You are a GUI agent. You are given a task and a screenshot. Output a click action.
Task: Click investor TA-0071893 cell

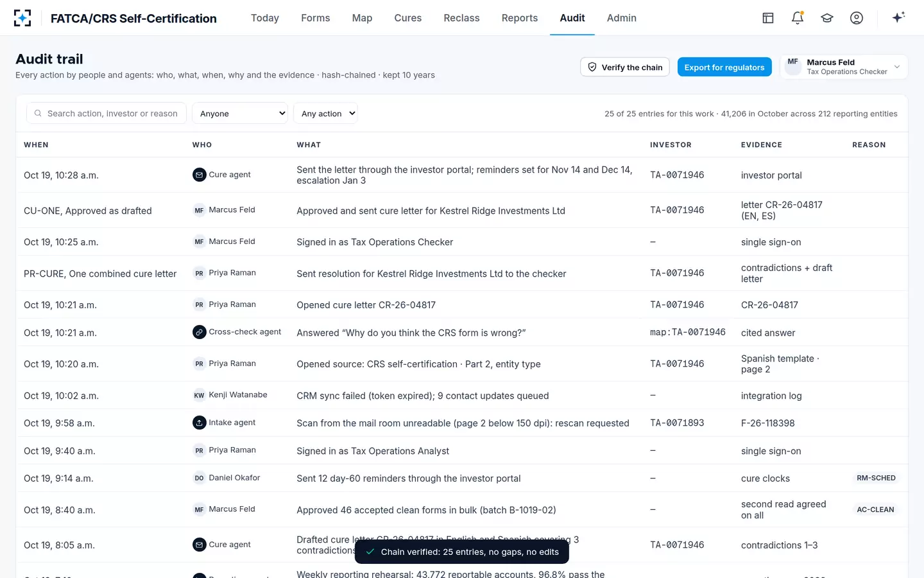[677, 423]
